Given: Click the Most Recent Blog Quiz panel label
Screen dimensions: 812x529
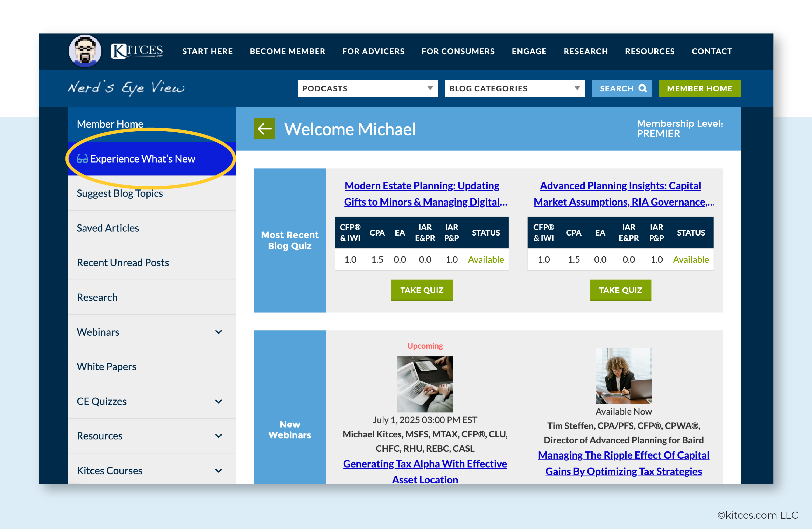Looking at the screenshot, I should click(x=290, y=240).
